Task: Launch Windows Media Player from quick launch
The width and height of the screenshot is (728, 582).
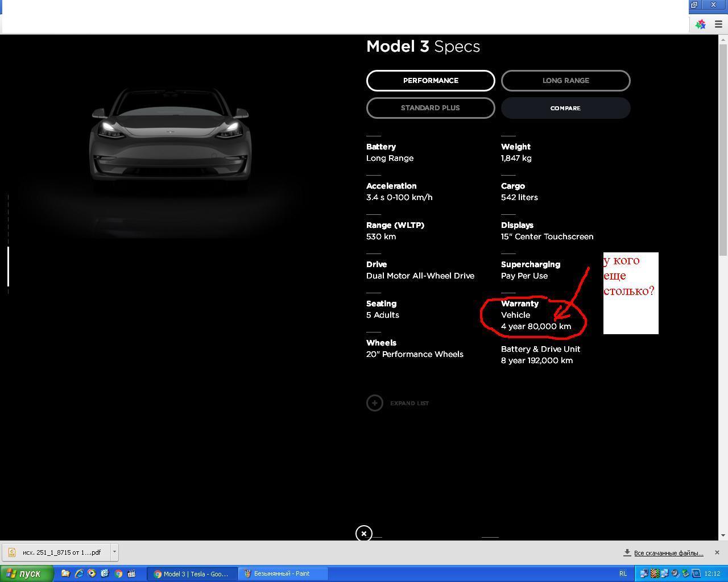Action: click(x=92, y=573)
